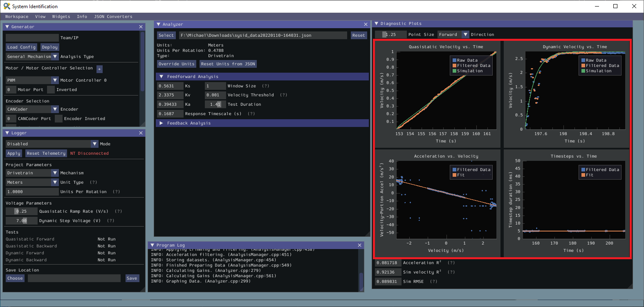644x307 pixels.
Task: Open the JSON Converters menu
Action: click(113, 17)
